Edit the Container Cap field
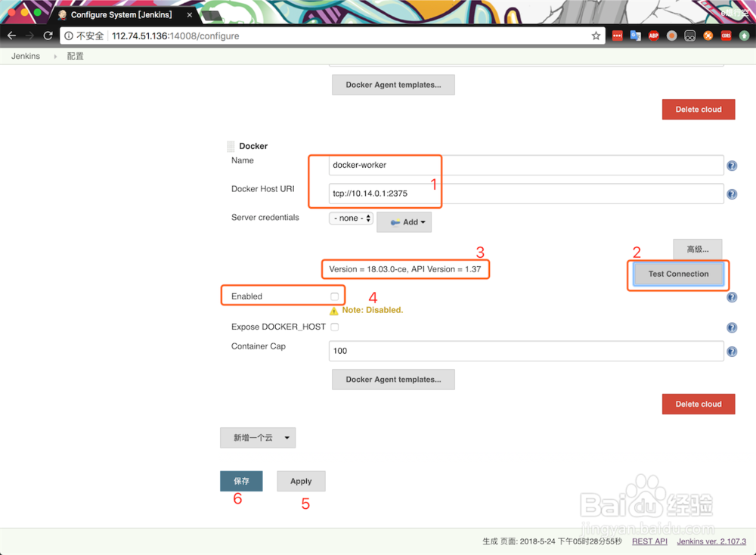The width and height of the screenshot is (756, 555). 526,351
